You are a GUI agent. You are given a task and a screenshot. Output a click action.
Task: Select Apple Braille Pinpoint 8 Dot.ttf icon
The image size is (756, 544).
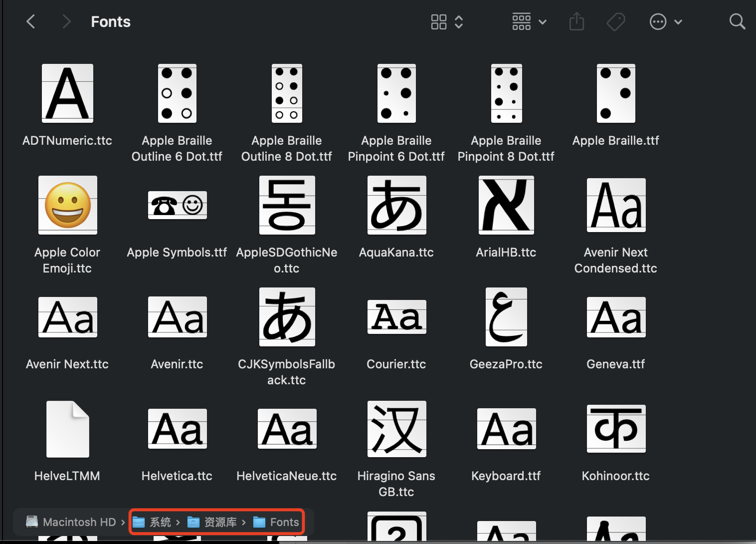pos(506,93)
